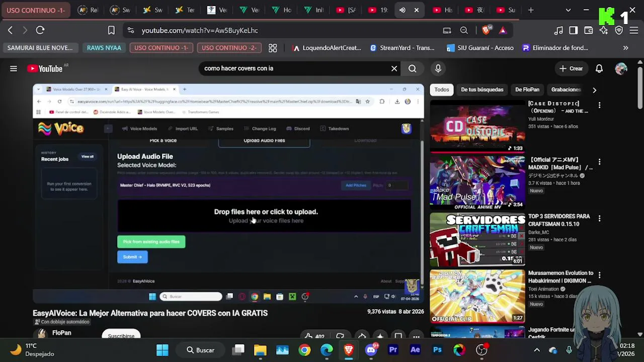Open the Crear menu on YouTube

tap(571, 68)
